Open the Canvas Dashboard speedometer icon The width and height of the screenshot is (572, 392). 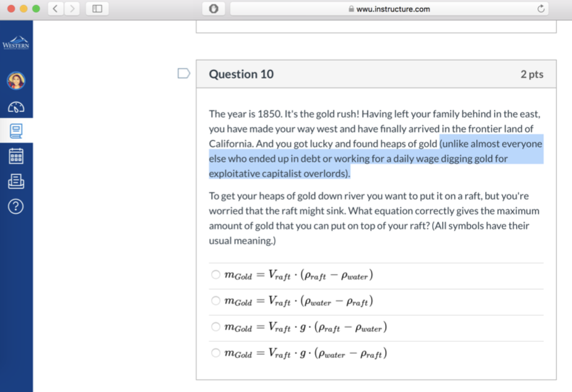click(15, 106)
